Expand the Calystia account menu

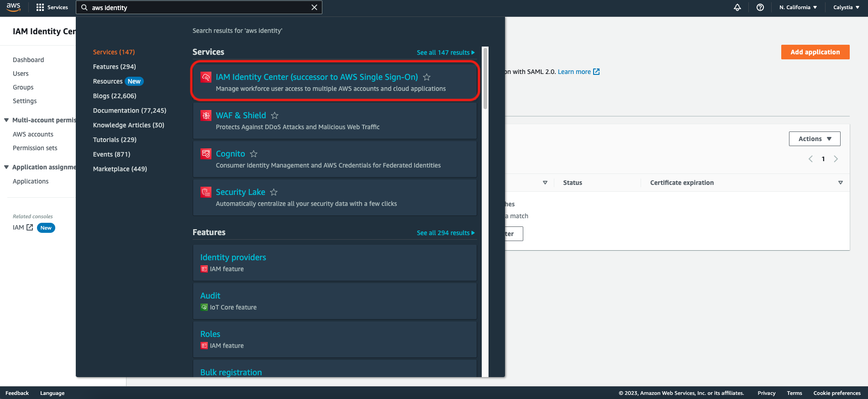click(x=846, y=7)
